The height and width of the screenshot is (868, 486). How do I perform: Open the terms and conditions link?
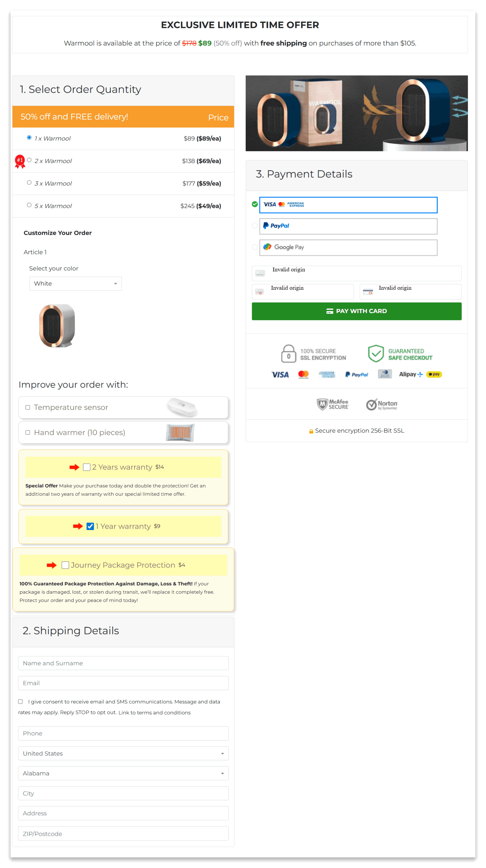pyautogui.click(x=154, y=712)
